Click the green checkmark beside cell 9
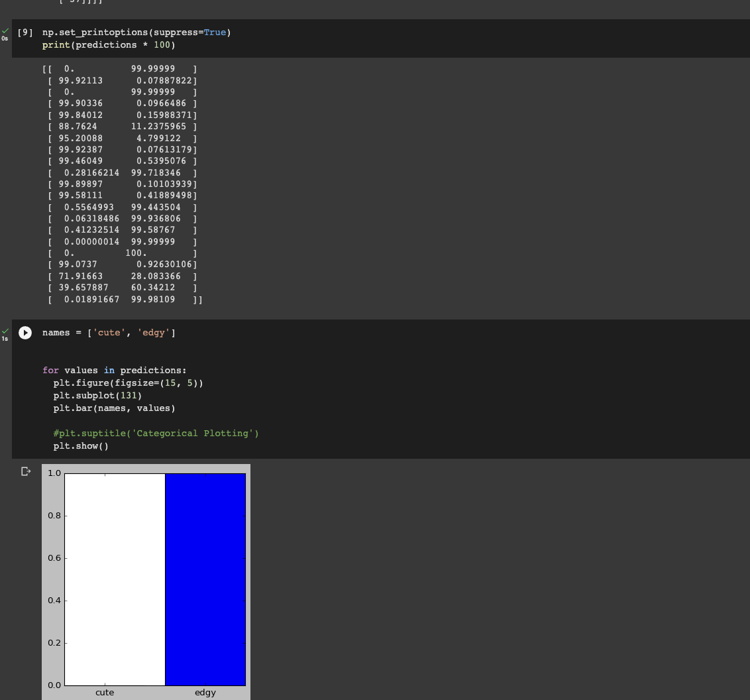Image resolution: width=750 pixels, height=700 pixels. [x=5, y=31]
